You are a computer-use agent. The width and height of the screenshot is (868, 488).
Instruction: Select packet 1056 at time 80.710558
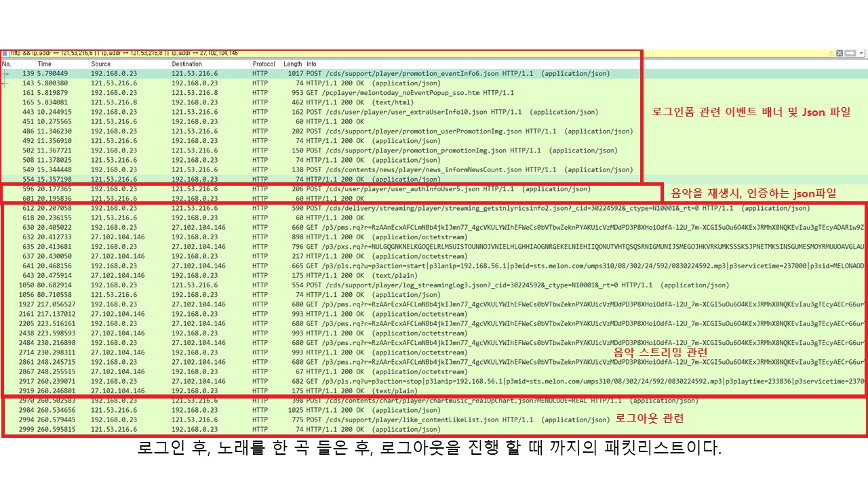point(434,295)
